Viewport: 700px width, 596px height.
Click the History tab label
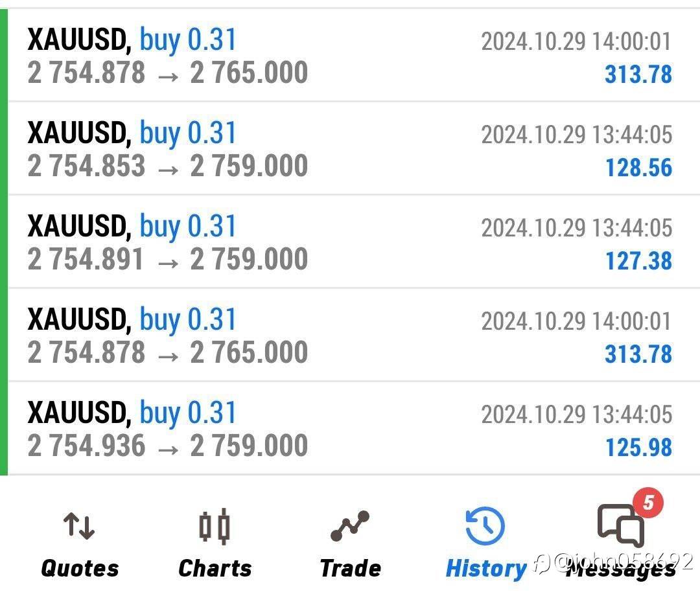click(x=485, y=569)
